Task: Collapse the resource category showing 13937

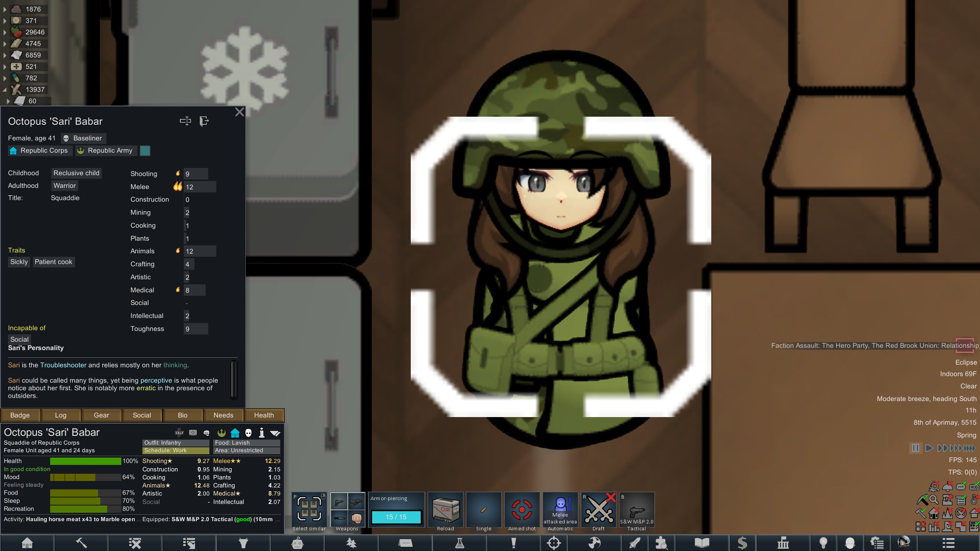Action: pos(5,90)
